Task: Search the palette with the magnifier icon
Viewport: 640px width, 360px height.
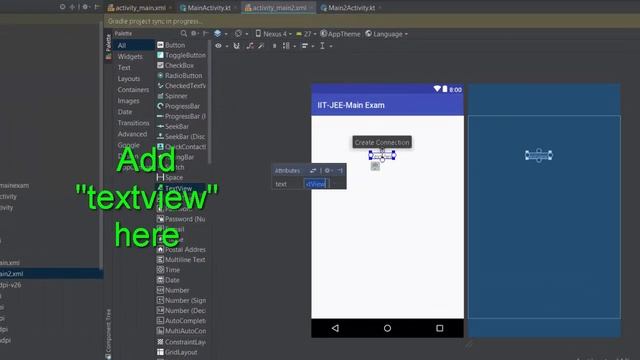Action: pyautogui.click(x=184, y=33)
